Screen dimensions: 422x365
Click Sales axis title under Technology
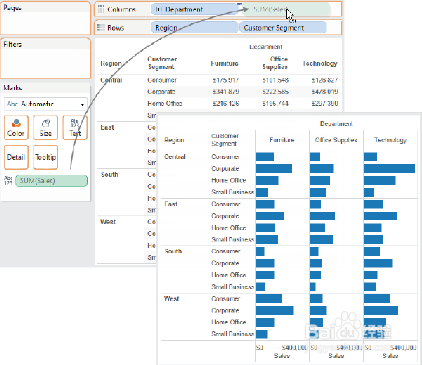[x=390, y=356]
